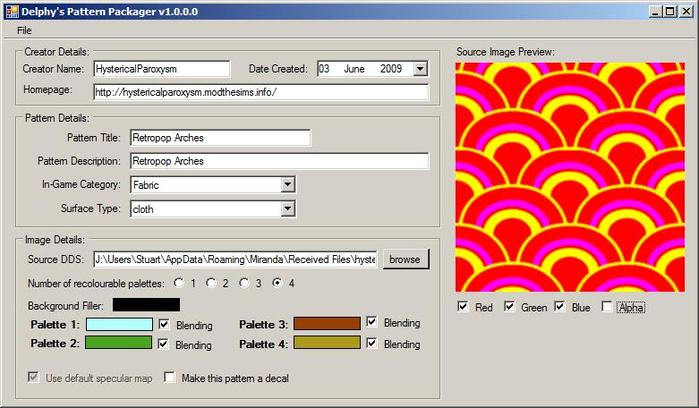This screenshot has width=699, height=408.
Task: Click the Pattern Description input field
Action: [x=280, y=161]
